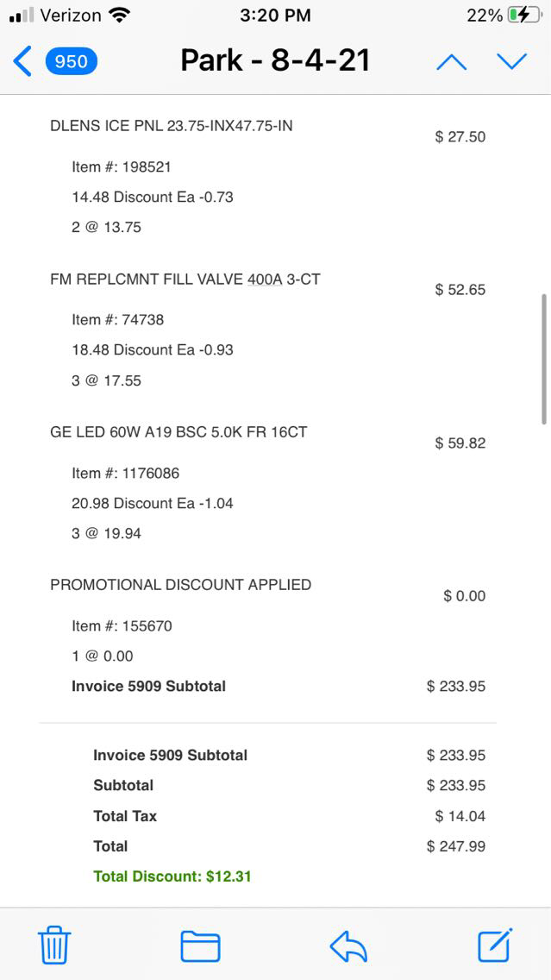Select the green Total Discount text

[x=172, y=876]
